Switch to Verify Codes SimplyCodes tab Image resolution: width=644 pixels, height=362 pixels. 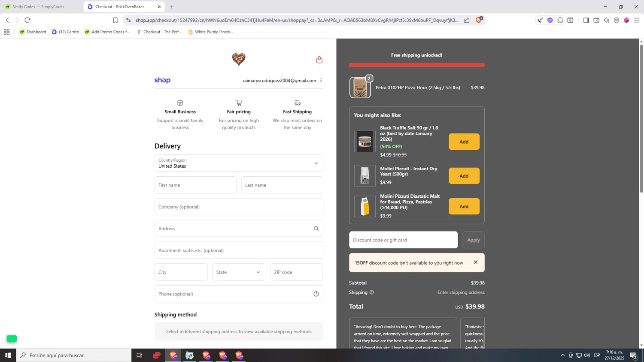tap(39, 7)
